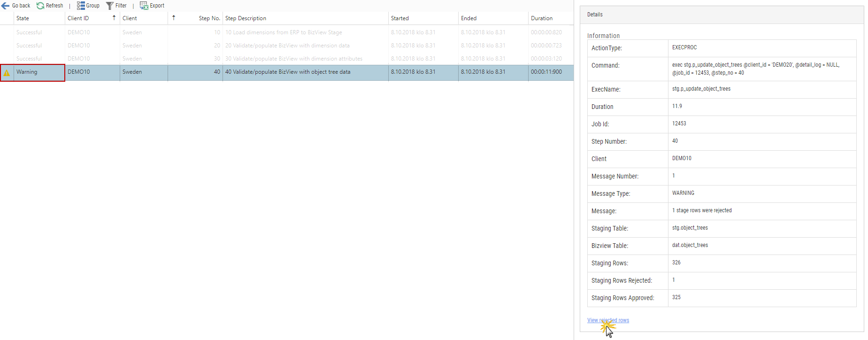The width and height of the screenshot is (868, 340).
Task: Click the Refresh toolbar icon
Action: pos(40,6)
